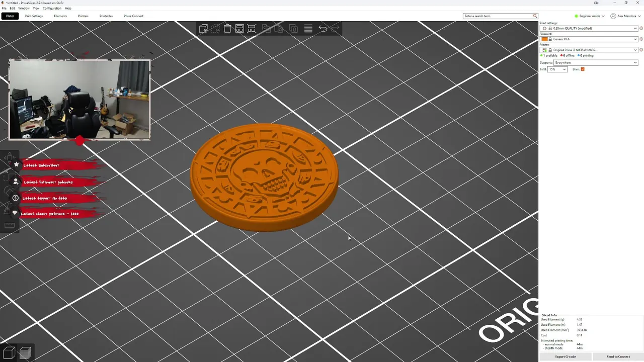Click the Export G-code button
Image resolution: width=644 pixels, height=362 pixels.
tap(566, 356)
